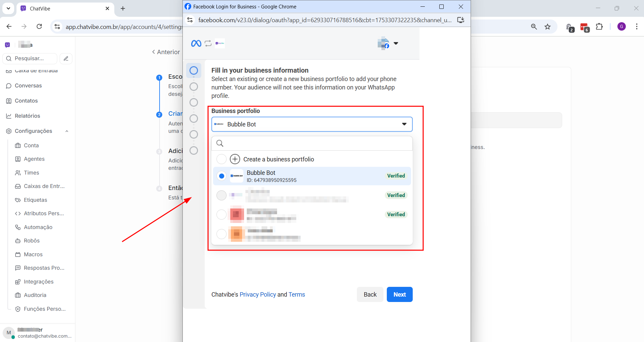Open Respostas Prontas settings
Viewport: 644px width, 342px height.
point(44,268)
